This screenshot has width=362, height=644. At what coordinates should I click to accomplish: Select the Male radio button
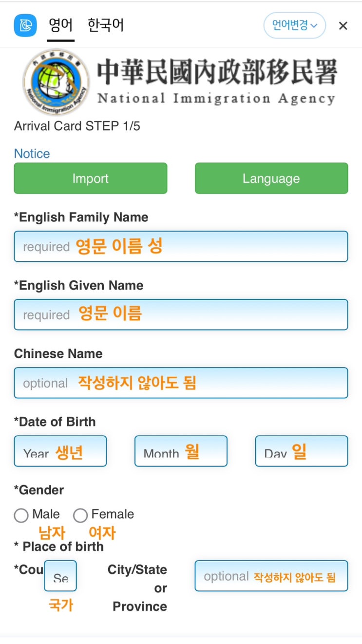click(x=21, y=515)
